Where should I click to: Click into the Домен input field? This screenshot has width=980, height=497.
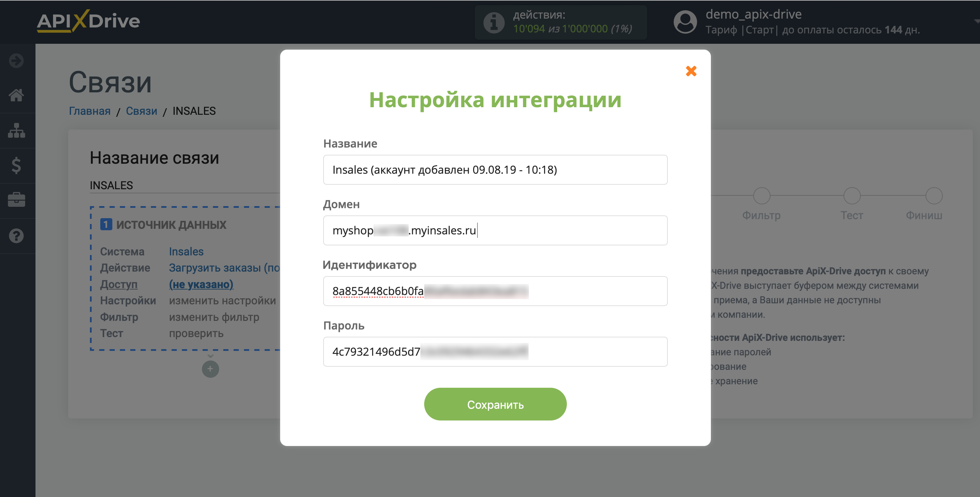(495, 230)
